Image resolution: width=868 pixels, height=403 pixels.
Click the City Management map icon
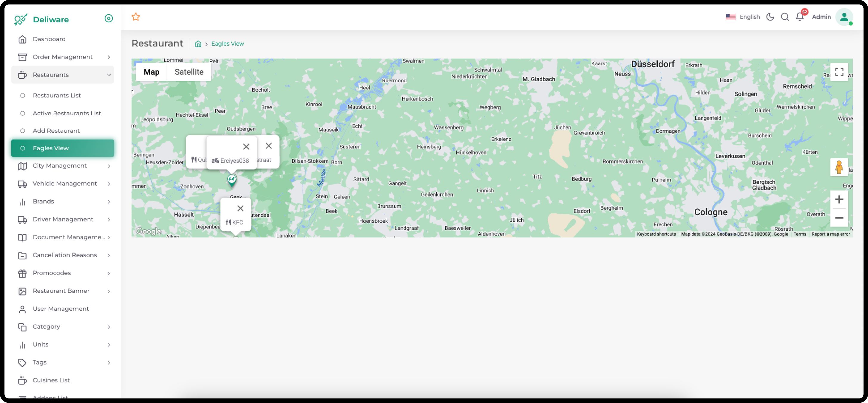22,166
